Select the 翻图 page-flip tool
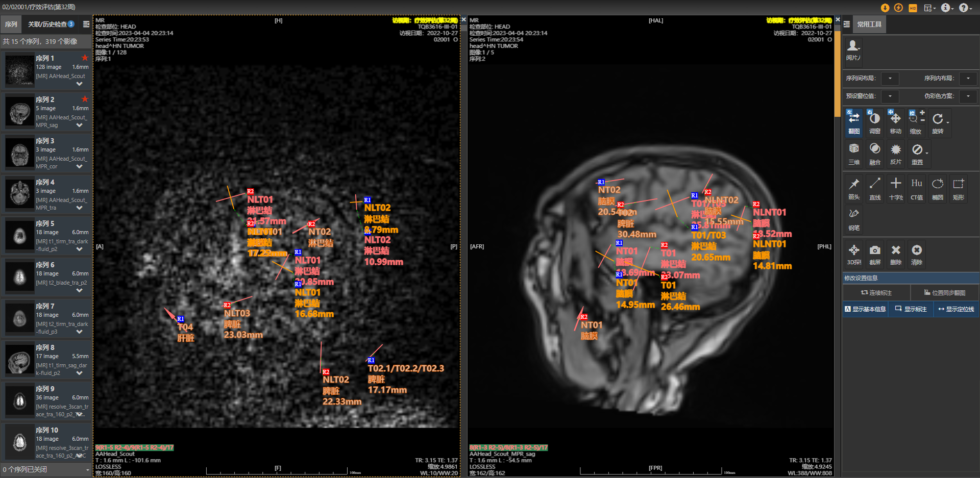The image size is (980, 478). pos(854,122)
